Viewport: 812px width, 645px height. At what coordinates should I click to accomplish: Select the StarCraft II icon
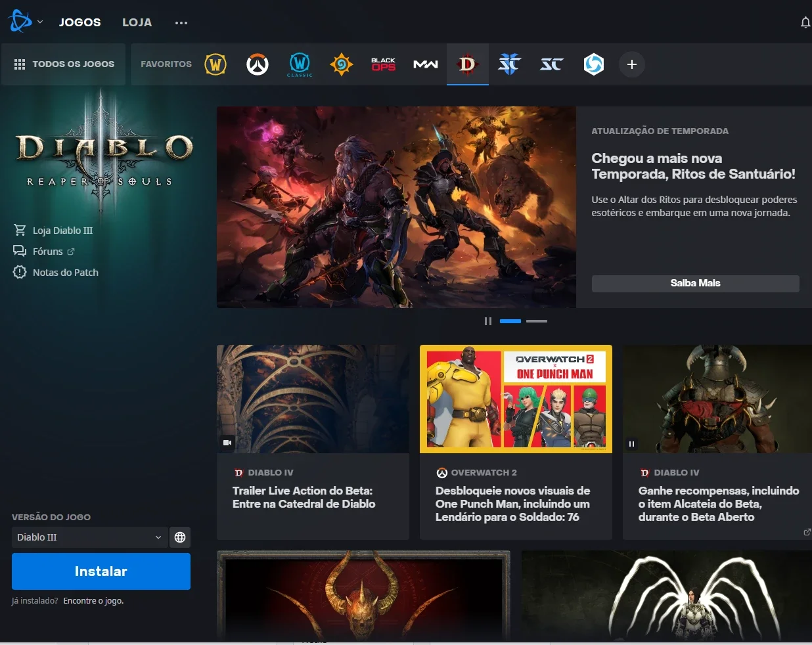click(510, 64)
